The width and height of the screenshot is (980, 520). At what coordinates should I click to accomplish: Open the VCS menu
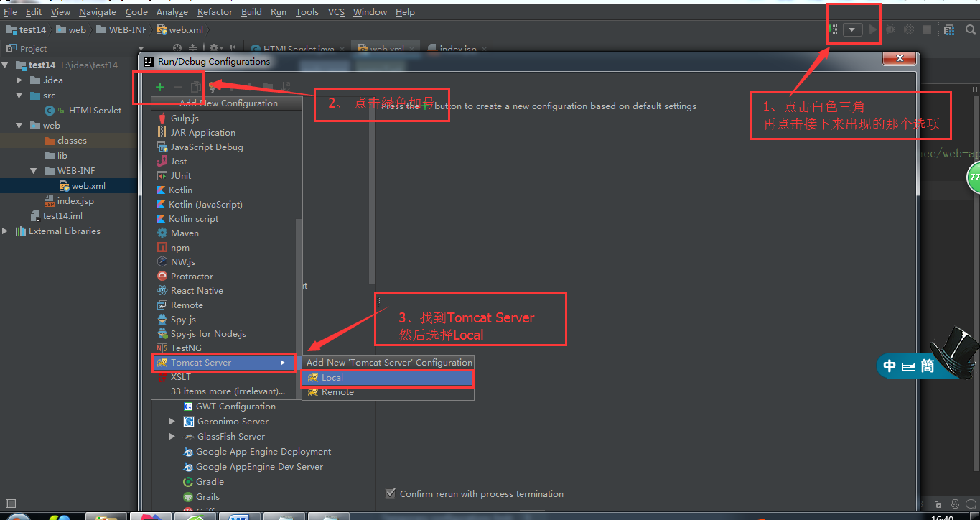336,12
